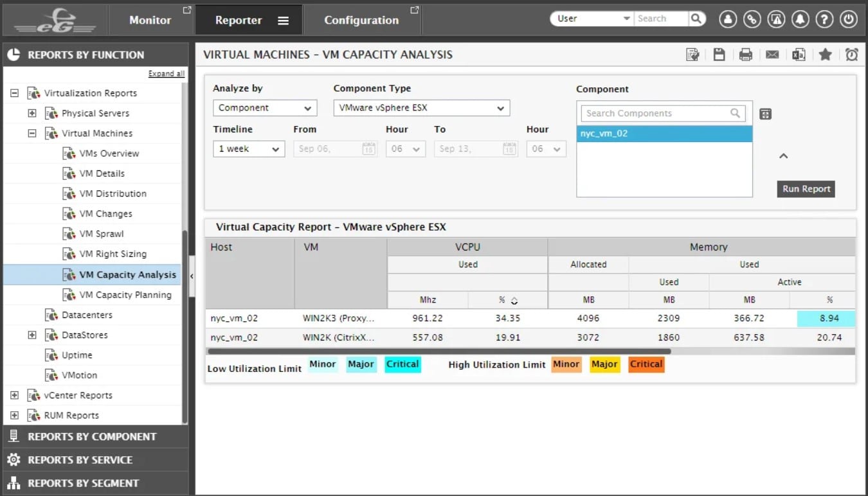868x496 pixels.
Task: Click the link chain icon in the header
Action: pos(752,19)
